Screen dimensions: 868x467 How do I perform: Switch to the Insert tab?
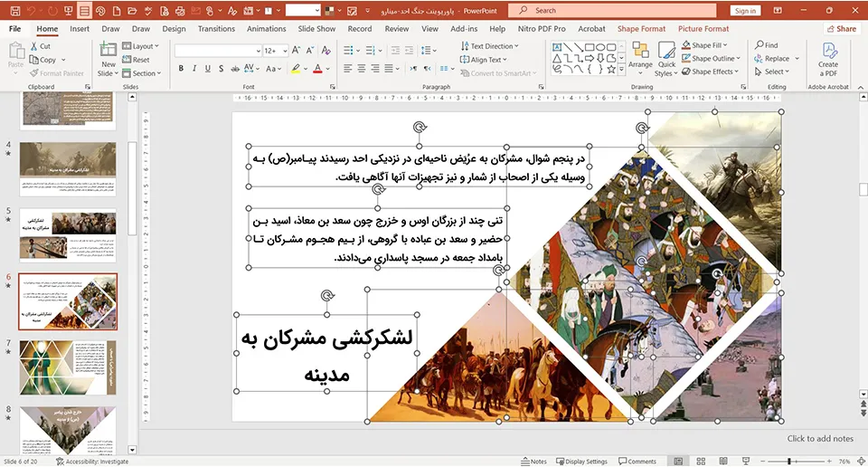pyautogui.click(x=80, y=29)
